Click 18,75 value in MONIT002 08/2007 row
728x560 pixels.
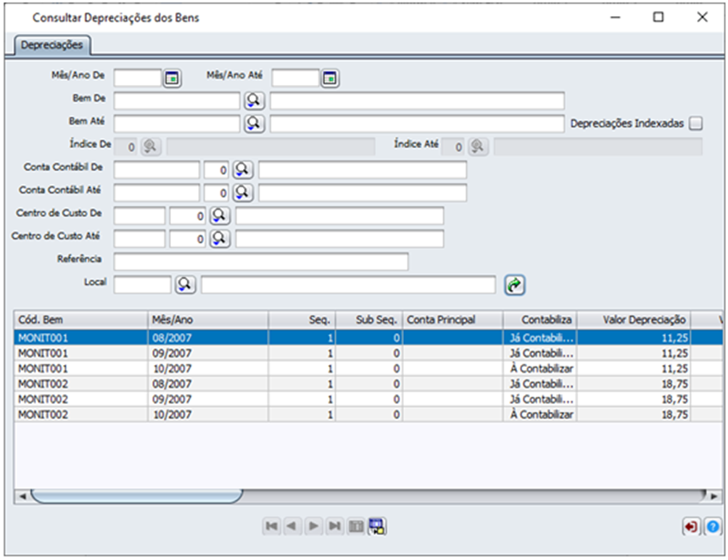(x=634, y=384)
